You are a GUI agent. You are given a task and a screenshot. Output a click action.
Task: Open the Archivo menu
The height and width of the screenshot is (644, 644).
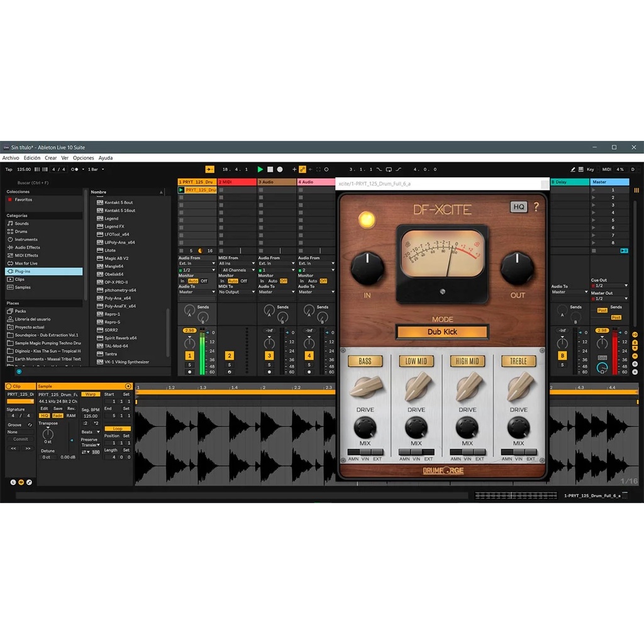(x=11, y=158)
